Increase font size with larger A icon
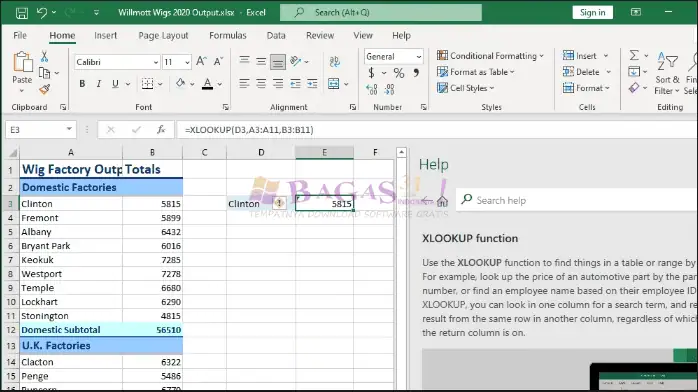 [x=201, y=61]
